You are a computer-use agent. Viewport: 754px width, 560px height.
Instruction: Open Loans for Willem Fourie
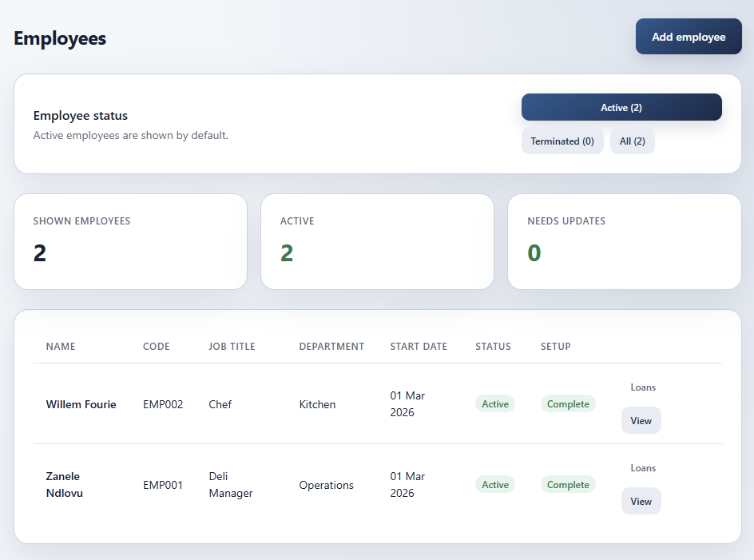tap(643, 387)
